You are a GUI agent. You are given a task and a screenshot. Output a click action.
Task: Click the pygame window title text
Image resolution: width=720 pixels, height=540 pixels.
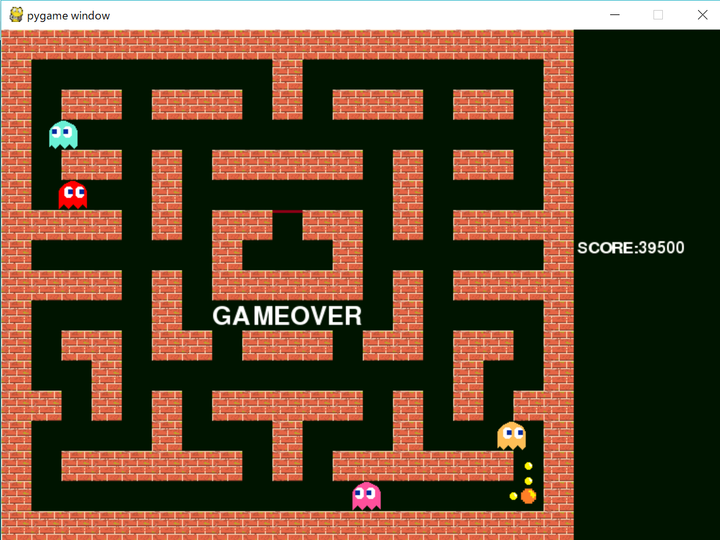[68, 16]
